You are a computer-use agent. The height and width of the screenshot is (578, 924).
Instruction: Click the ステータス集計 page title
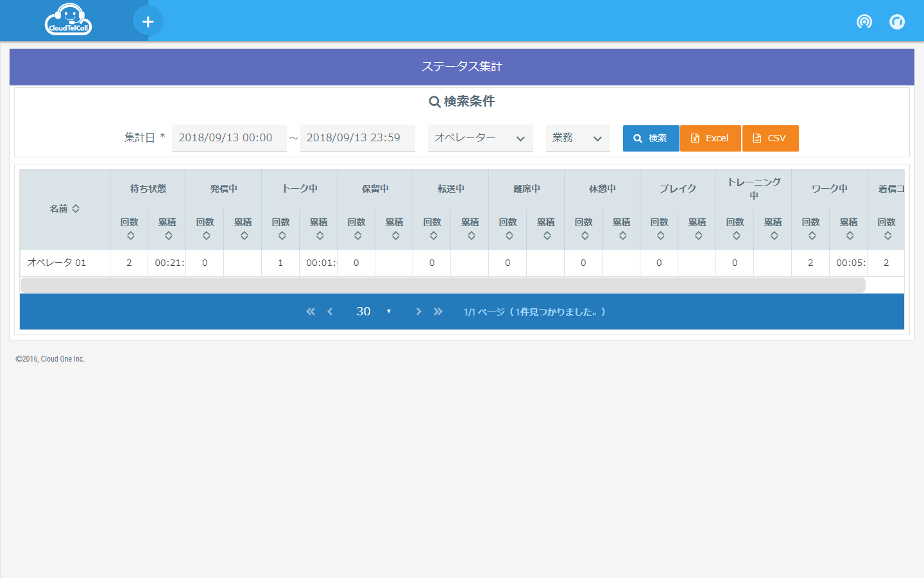click(x=462, y=67)
